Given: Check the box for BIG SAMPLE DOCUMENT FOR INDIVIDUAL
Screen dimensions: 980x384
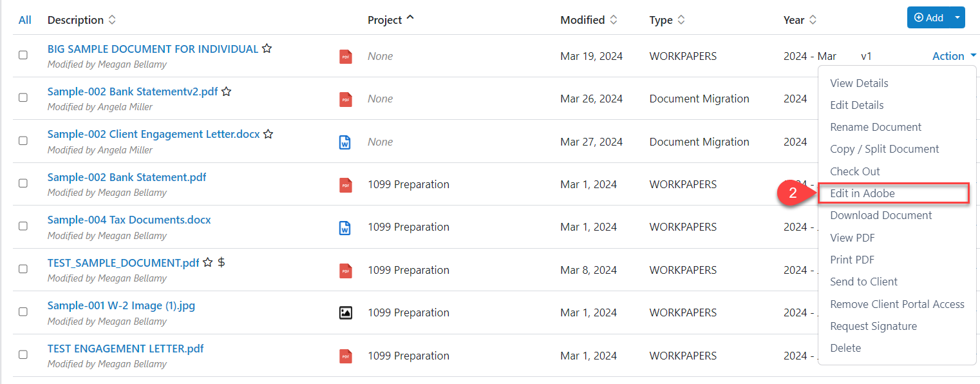Looking at the screenshot, I should tap(23, 55).
